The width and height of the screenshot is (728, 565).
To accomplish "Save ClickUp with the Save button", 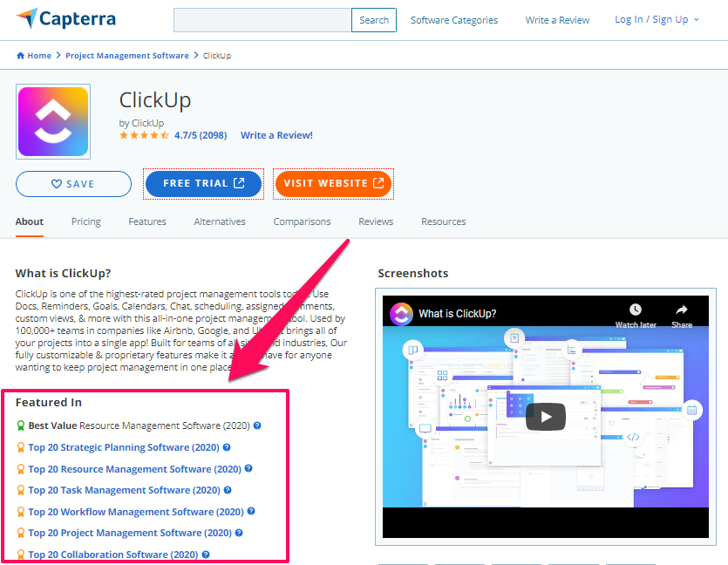I will (73, 184).
